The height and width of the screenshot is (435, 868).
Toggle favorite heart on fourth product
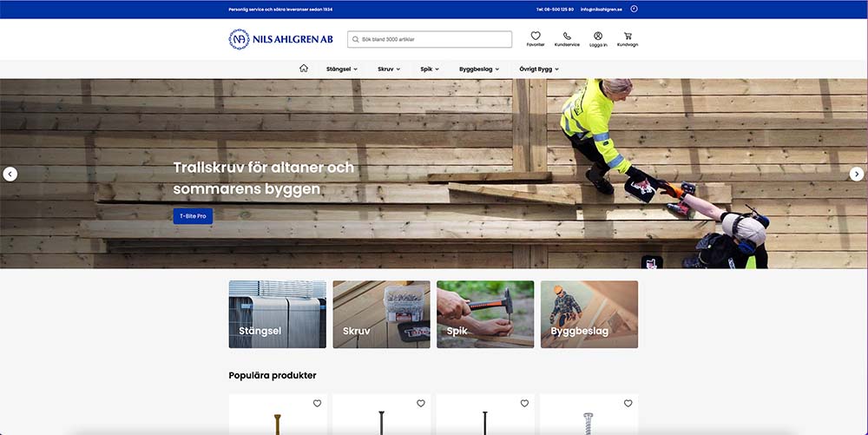point(628,404)
